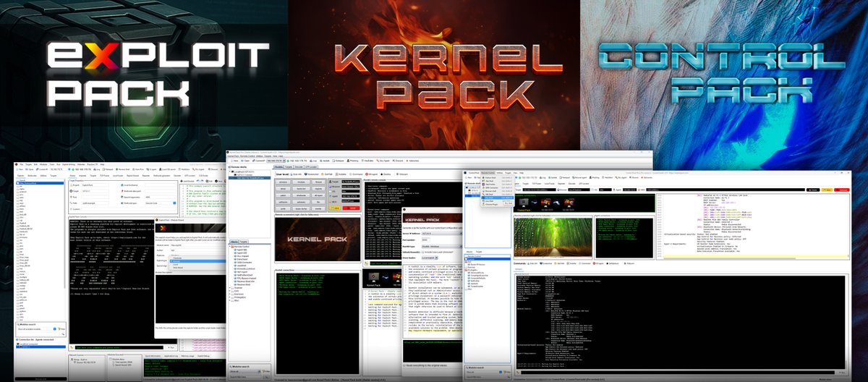Click Filter in Kernel Pack modules search
The height and width of the screenshot is (382, 868).
(266, 371)
